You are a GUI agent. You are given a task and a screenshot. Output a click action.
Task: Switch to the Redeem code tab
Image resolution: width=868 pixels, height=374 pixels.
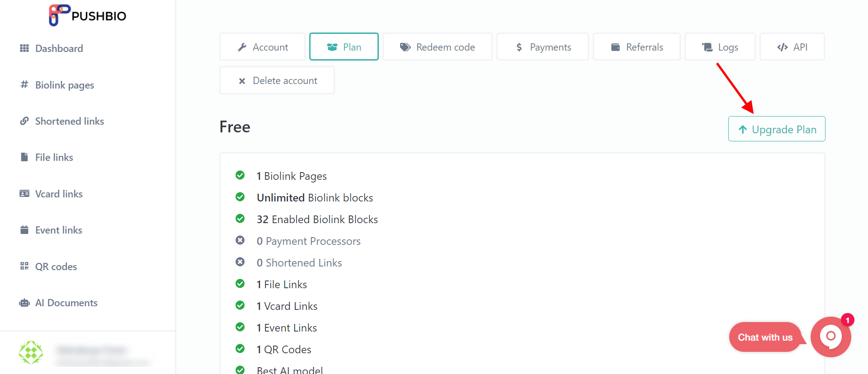pyautogui.click(x=438, y=47)
